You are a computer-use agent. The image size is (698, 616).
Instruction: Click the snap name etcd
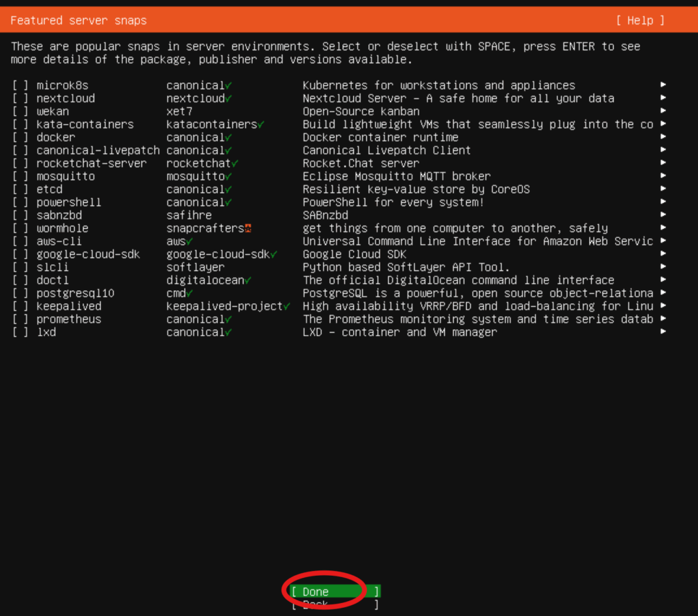[49, 189]
